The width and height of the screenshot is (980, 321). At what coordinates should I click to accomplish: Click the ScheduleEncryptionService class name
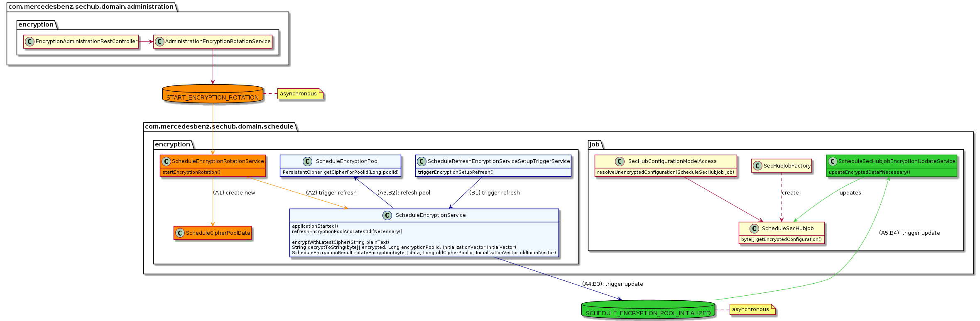pos(431,215)
